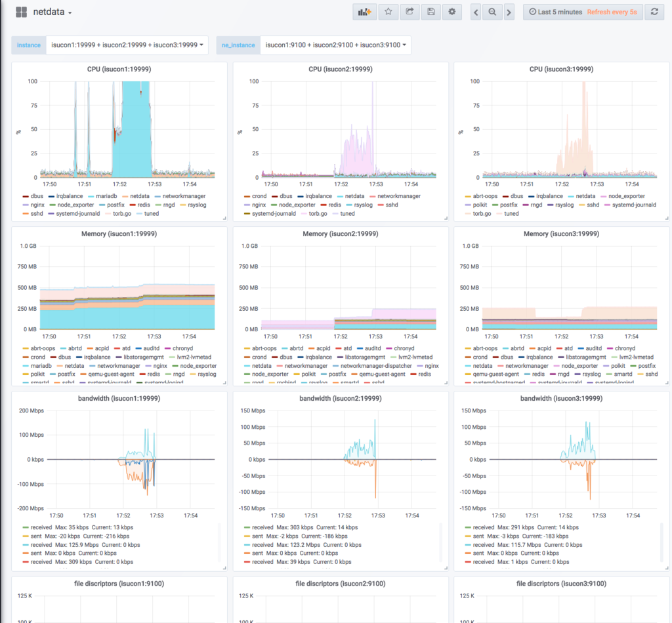Image resolution: width=672 pixels, height=623 pixels.
Task: Click the Refresh every 5s label
Action: (612, 12)
